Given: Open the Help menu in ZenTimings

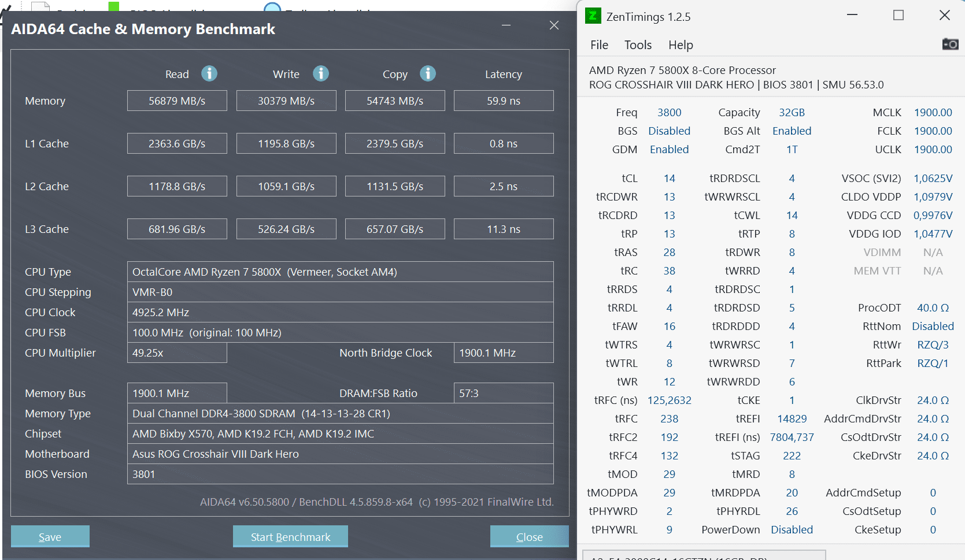Looking at the screenshot, I should coord(681,45).
